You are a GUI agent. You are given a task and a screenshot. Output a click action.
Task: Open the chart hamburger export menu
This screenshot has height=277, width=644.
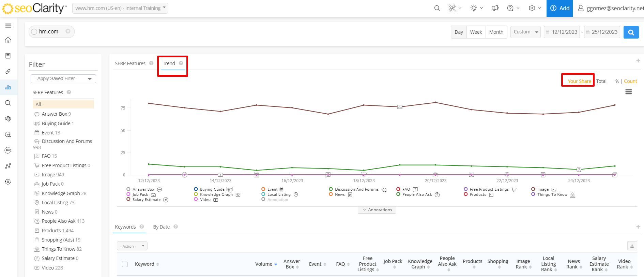point(629,92)
